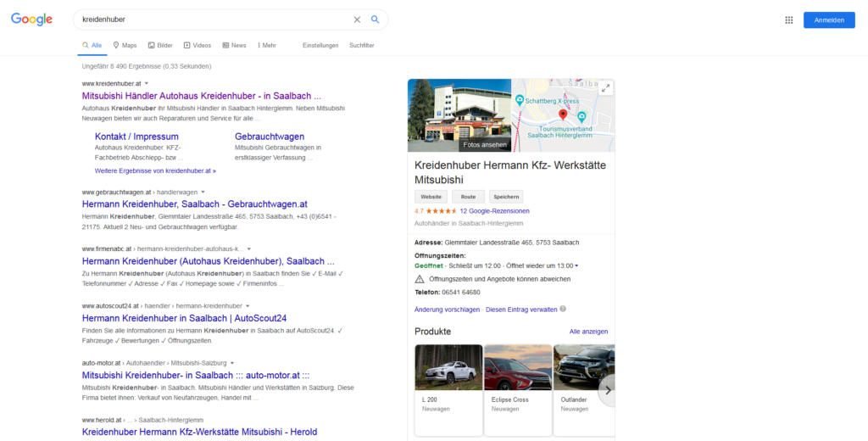
Task: Click the magnifying glass search icon
Action: [376, 20]
